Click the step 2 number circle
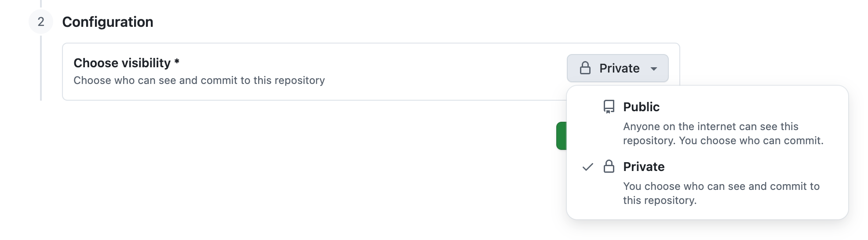Image resolution: width=868 pixels, height=240 pixels. (x=41, y=22)
